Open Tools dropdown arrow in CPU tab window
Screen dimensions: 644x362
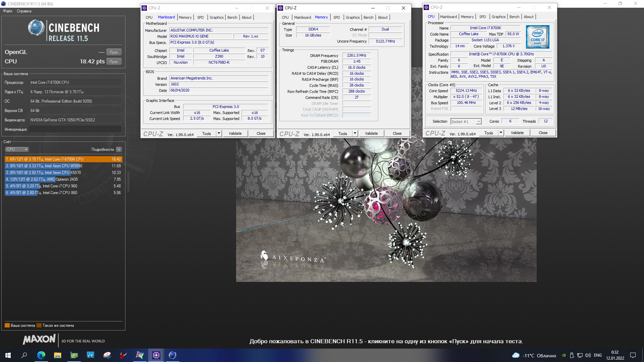click(x=501, y=133)
